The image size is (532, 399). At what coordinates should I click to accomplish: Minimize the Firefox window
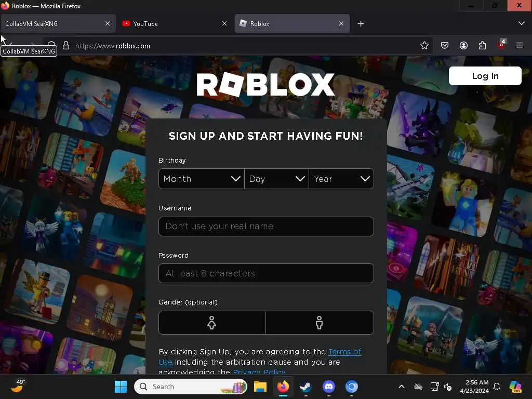[x=471, y=5]
